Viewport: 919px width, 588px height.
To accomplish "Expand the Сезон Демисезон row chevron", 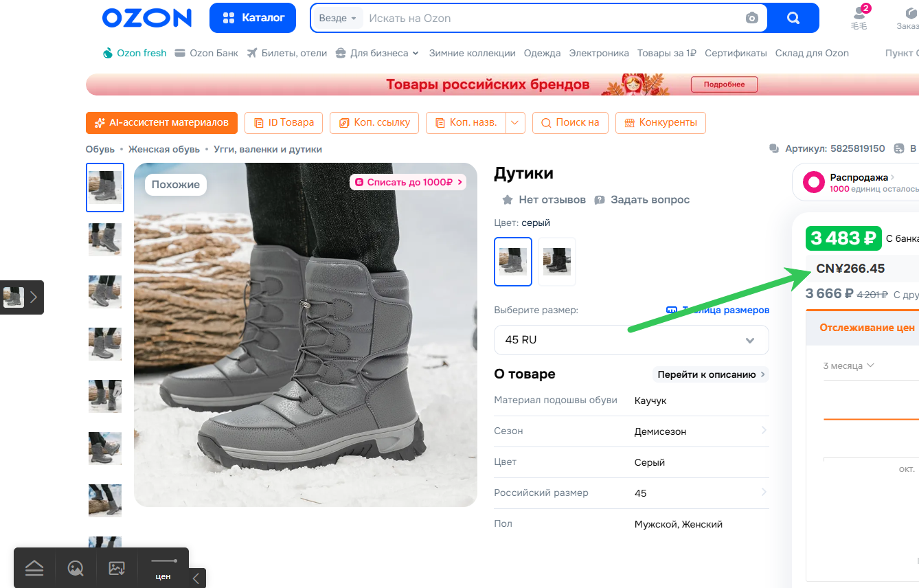I will point(764,431).
